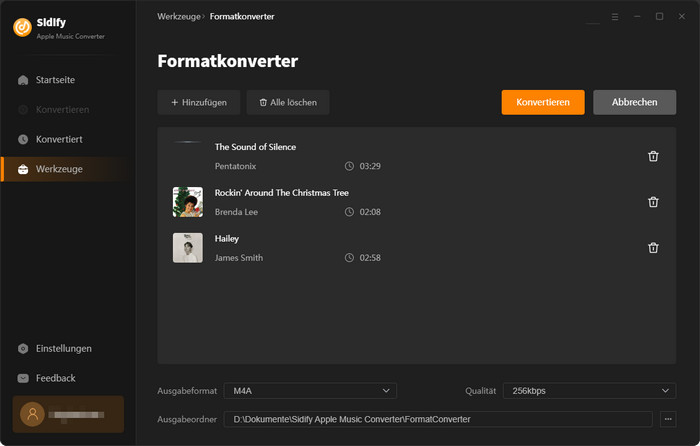The image size is (700, 446).
Task: Select Werkzeuge in the sidebar
Action: 59,169
